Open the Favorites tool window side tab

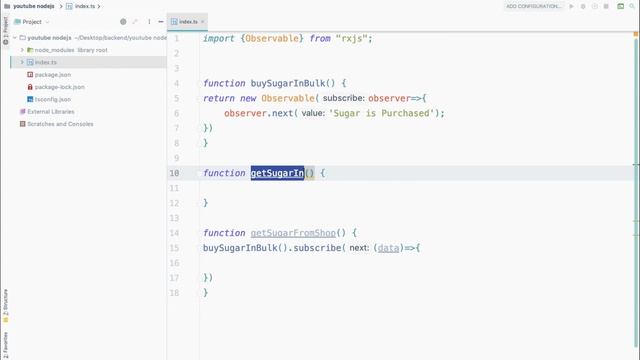[x=5, y=346]
